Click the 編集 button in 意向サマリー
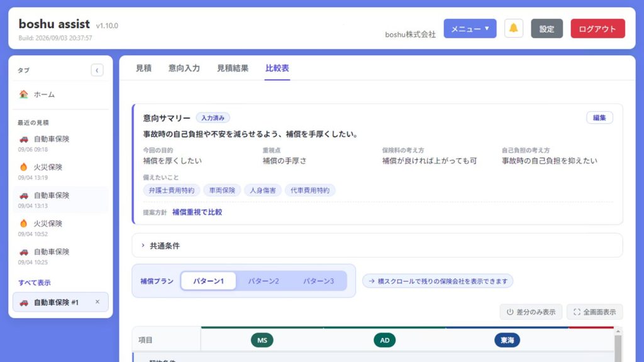644x362 pixels. tap(599, 118)
